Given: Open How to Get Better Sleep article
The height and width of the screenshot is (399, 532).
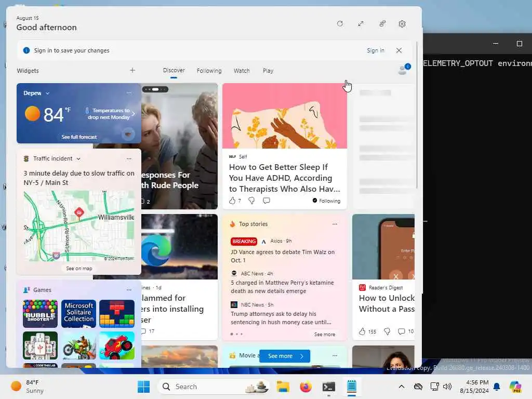Looking at the screenshot, I should coord(284,178).
